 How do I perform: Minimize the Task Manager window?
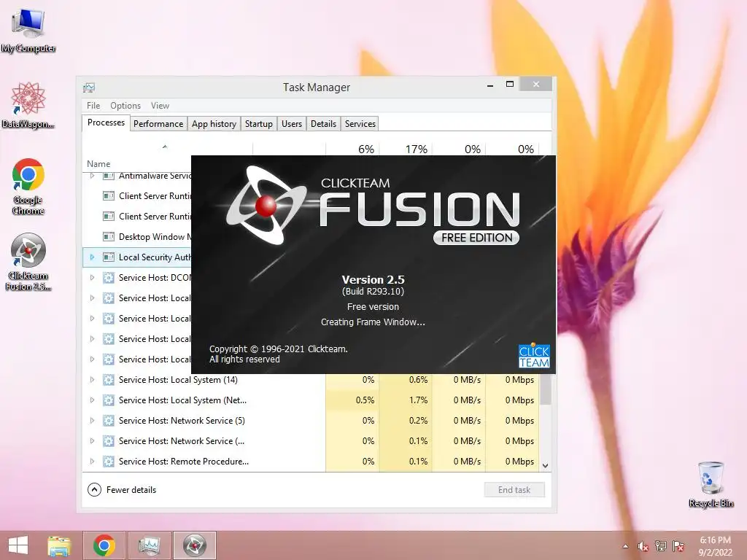click(x=490, y=85)
